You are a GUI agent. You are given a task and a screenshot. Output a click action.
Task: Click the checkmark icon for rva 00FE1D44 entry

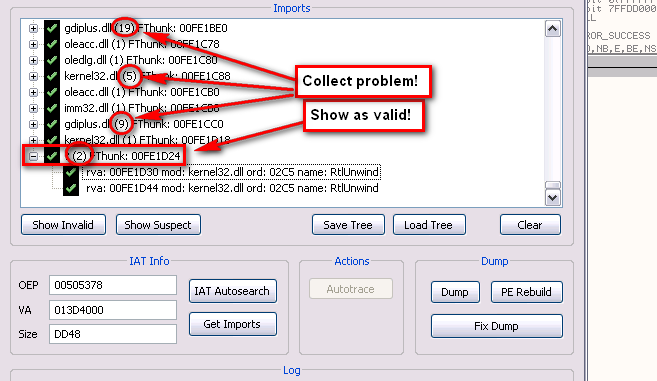[x=71, y=188]
